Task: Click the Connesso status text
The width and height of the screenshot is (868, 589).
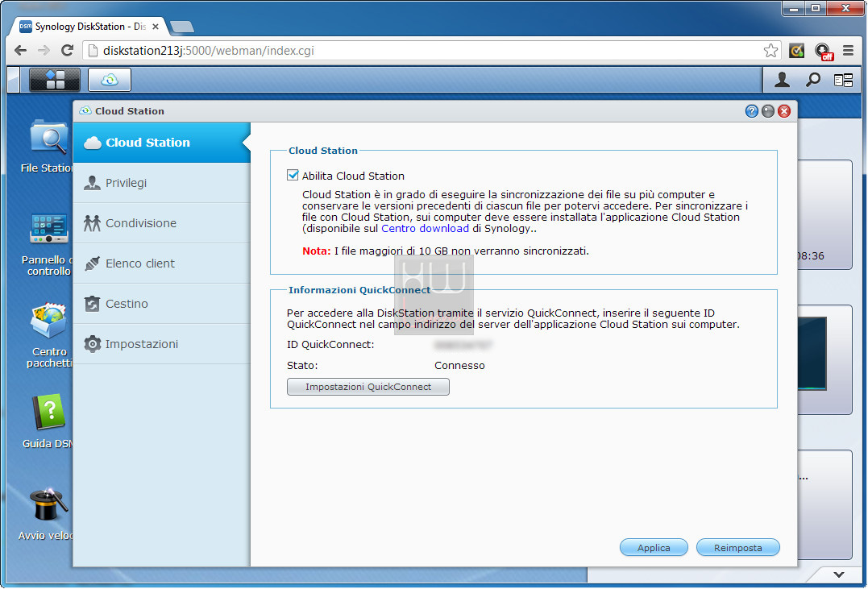Action: pyautogui.click(x=459, y=365)
